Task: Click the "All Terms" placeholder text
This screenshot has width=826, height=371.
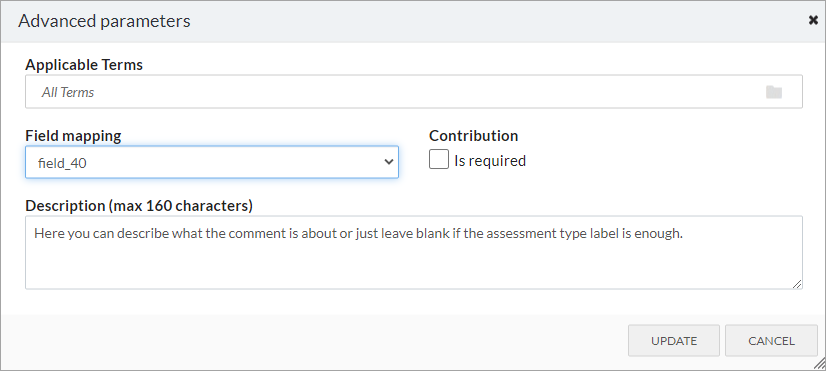Action: [x=68, y=92]
